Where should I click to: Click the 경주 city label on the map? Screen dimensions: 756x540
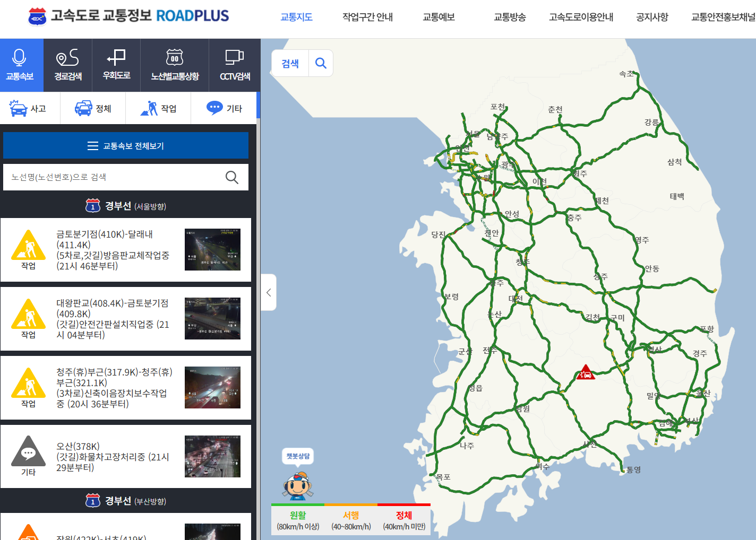tap(700, 353)
